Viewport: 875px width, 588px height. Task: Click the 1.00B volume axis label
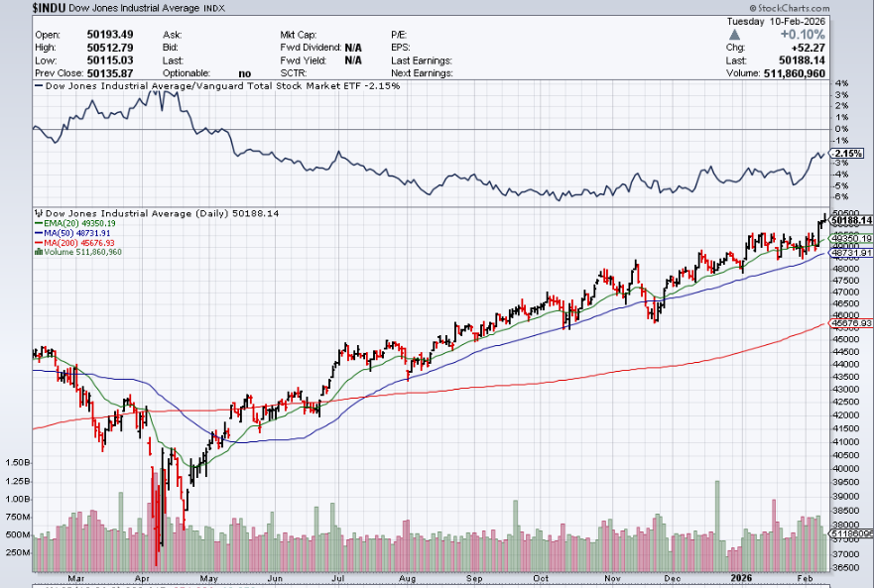(19, 499)
